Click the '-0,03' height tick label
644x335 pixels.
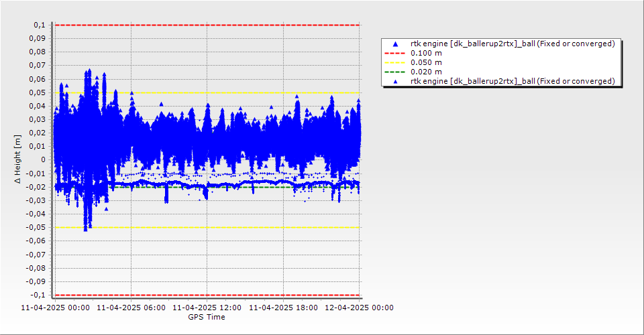pos(36,200)
